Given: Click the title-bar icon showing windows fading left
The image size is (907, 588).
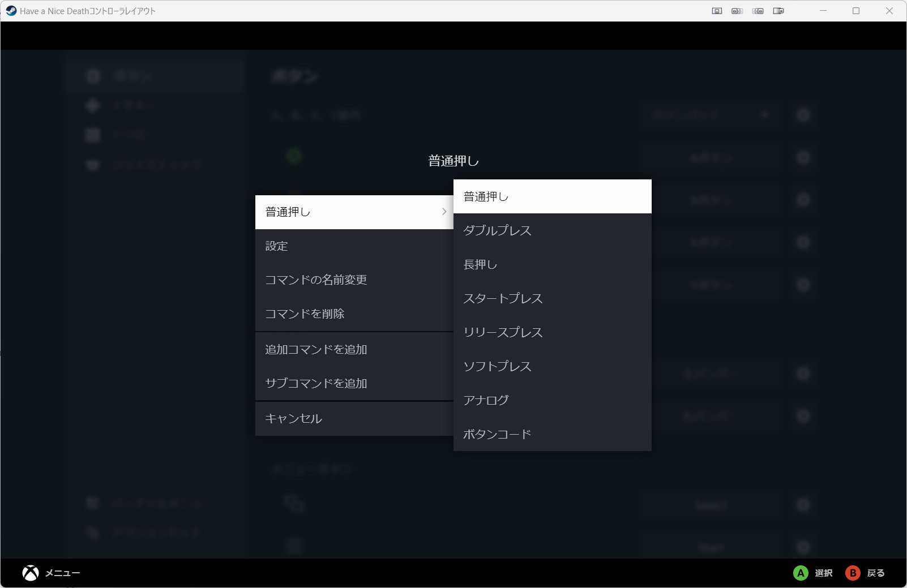Looking at the screenshot, I should point(758,11).
